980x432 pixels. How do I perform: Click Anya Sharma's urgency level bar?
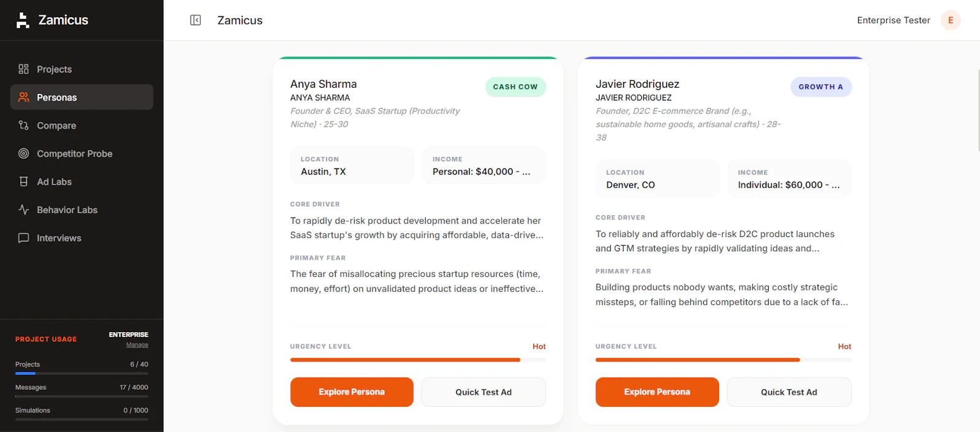[x=418, y=360]
